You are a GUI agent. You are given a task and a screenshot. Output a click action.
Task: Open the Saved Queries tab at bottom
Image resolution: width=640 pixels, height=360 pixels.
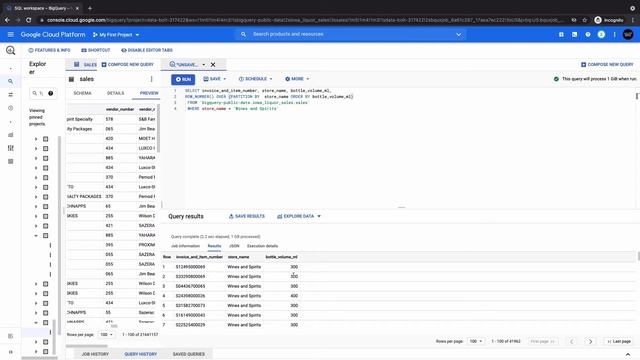189,354
